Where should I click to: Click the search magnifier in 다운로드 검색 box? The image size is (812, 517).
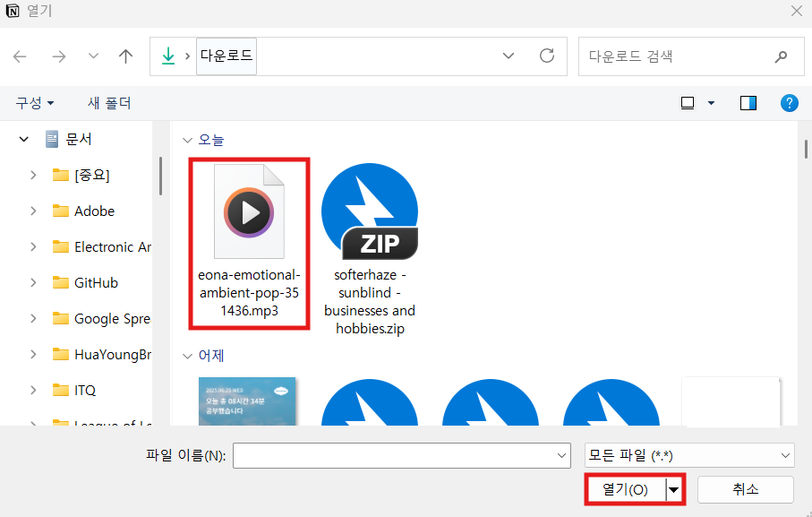coord(782,56)
